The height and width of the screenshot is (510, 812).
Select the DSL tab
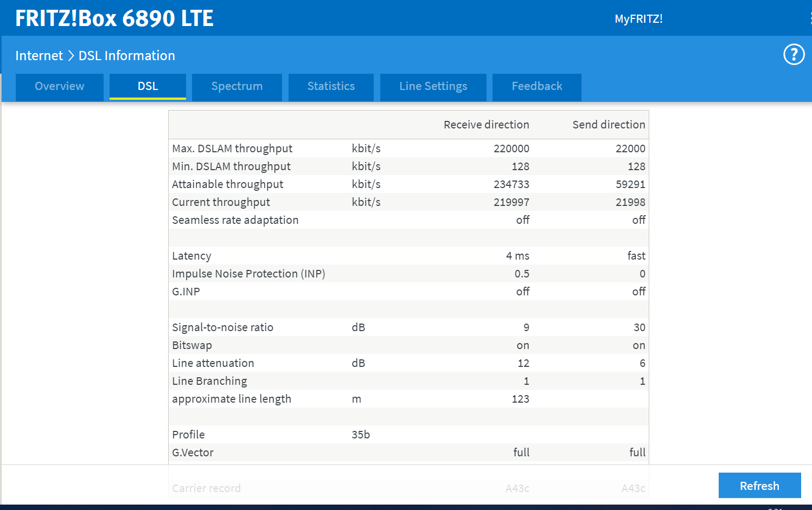tap(148, 87)
